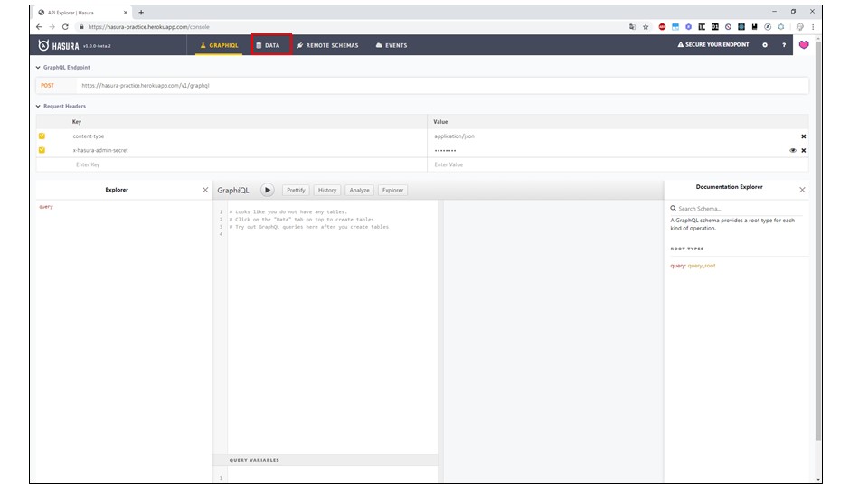This screenshot has width=868, height=488.
Task: Remove the content-type header row
Action: (x=803, y=136)
